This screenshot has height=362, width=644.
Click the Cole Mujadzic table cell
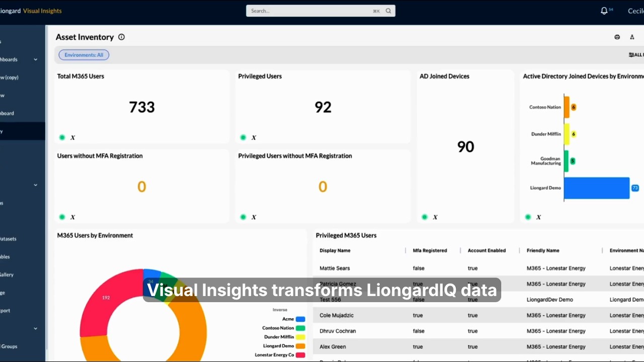coord(336,315)
